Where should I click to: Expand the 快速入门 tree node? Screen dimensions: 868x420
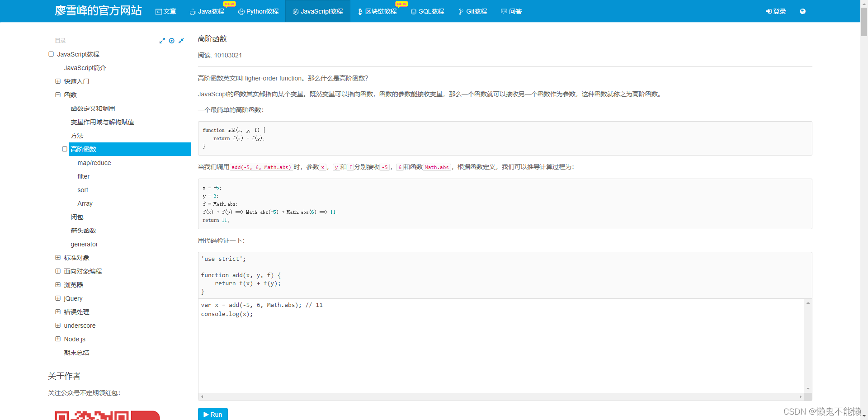[x=58, y=81]
